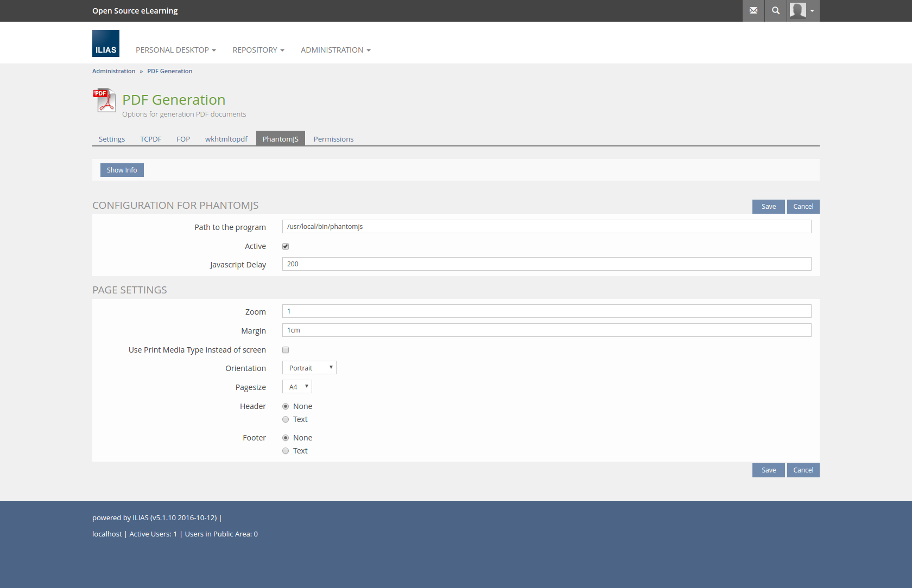This screenshot has width=912, height=588.
Task: Expand the Personal Desktop menu
Action: tap(175, 50)
